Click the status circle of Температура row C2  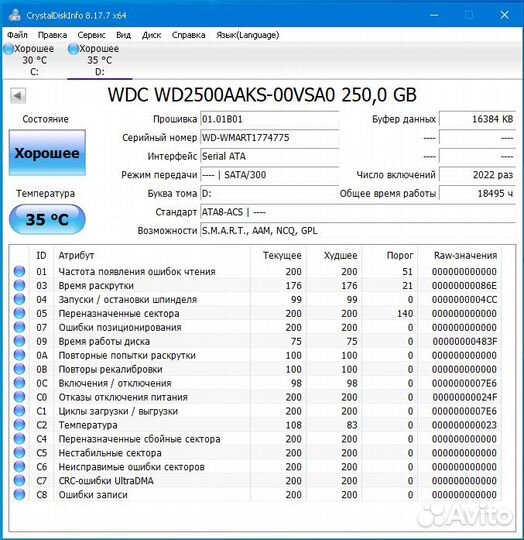click(20, 425)
